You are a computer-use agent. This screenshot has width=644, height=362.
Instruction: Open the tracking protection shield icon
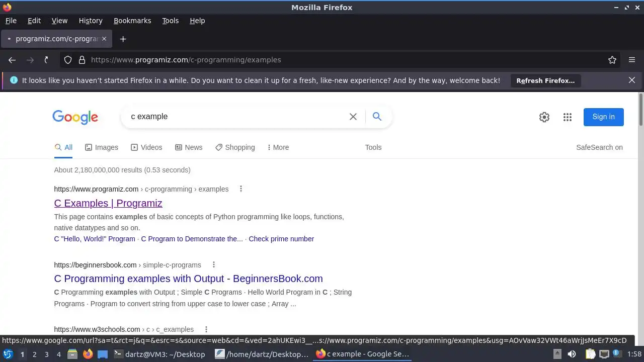68,60
